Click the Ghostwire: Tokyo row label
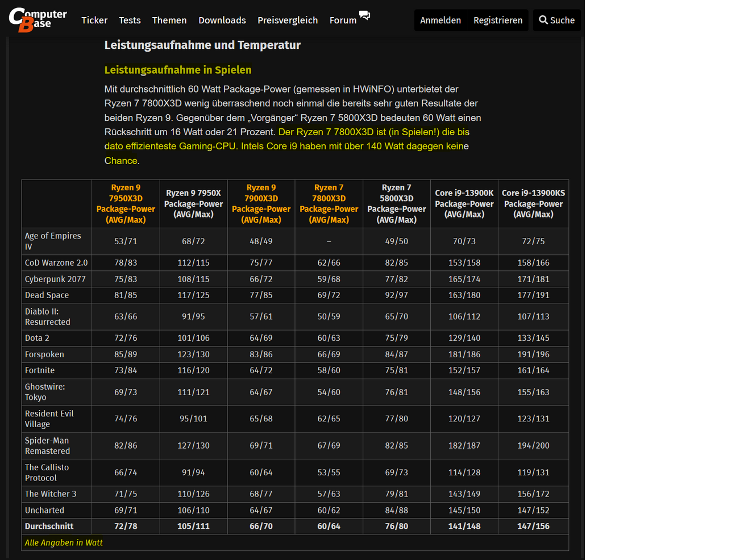744x560 pixels. (45, 392)
